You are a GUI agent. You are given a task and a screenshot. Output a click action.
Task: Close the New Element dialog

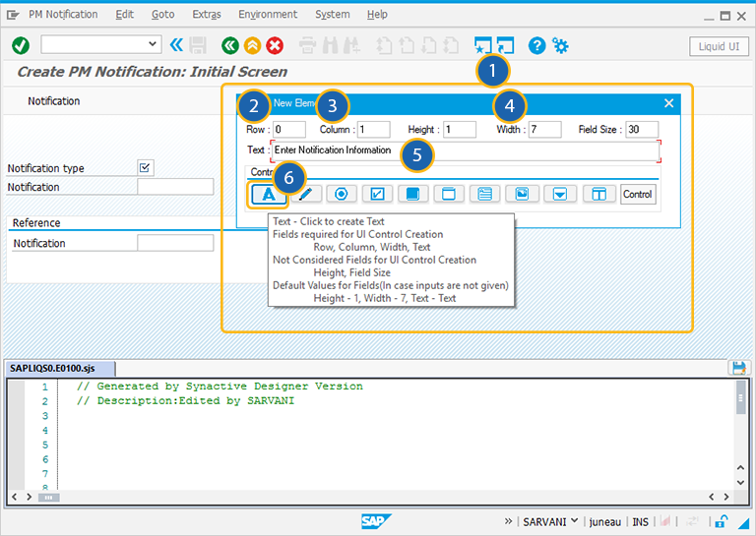point(668,103)
